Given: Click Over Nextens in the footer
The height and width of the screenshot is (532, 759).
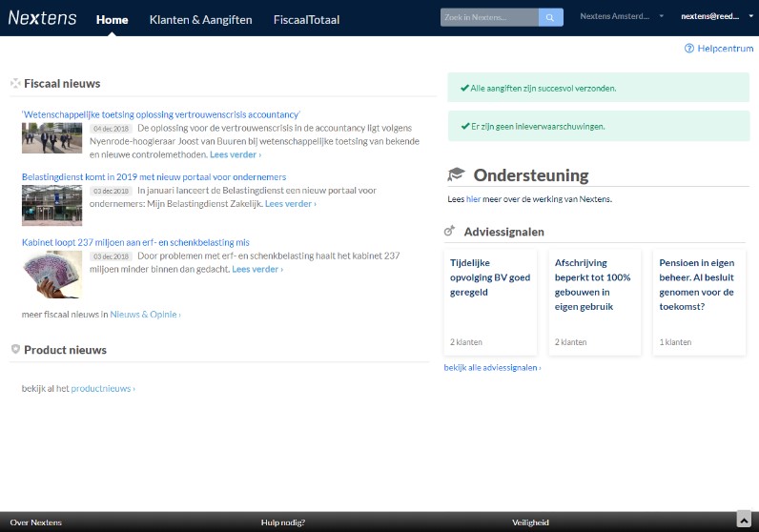Looking at the screenshot, I should click(x=36, y=522).
